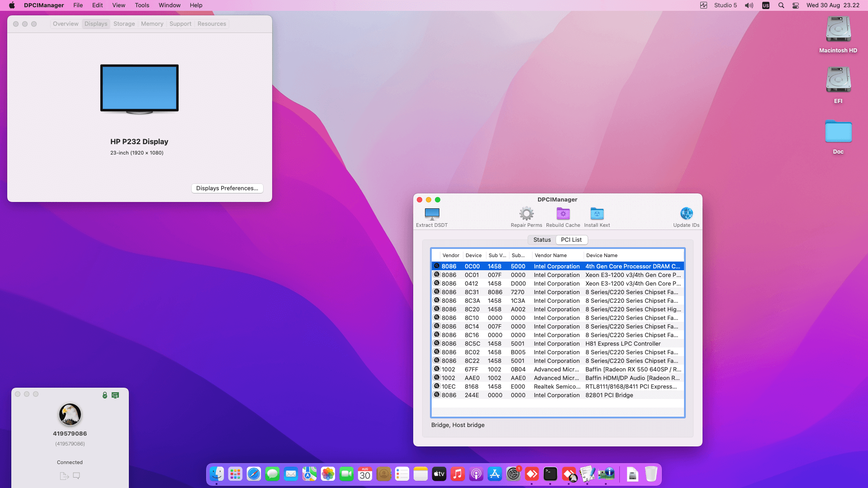Open the Help menu

tap(196, 5)
